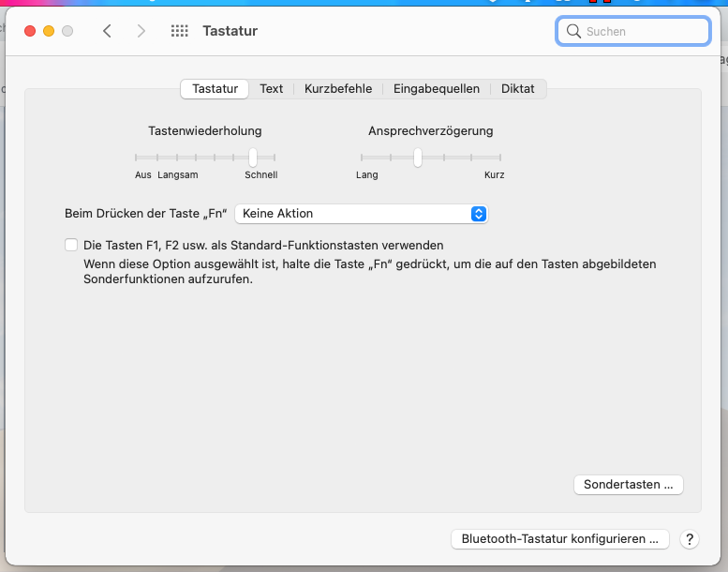Open the Diktat tab
The height and width of the screenshot is (572, 728).
(x=518, y=89)
